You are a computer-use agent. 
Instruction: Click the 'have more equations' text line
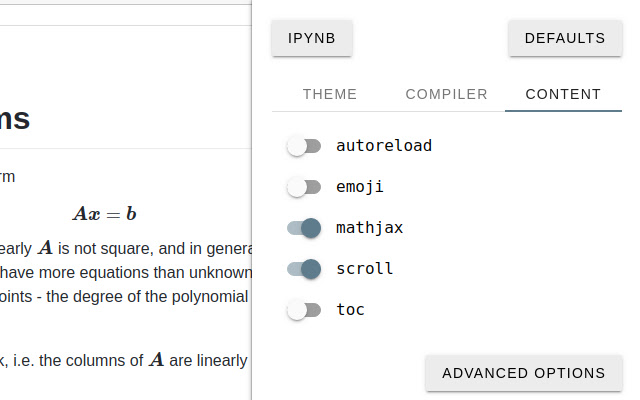[x=125, y=272]
